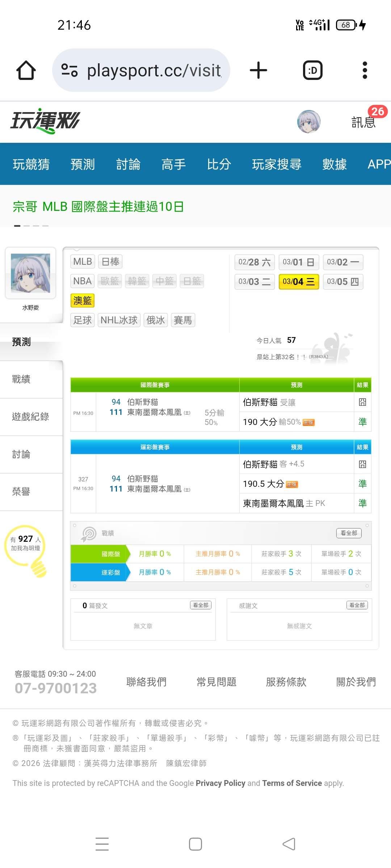
Task: Choose date 03/01 日
Action: [x=299, y=262]
